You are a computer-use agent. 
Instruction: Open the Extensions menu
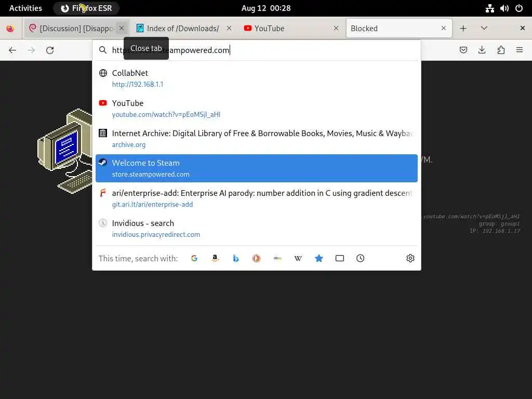(x=501, y=50)
